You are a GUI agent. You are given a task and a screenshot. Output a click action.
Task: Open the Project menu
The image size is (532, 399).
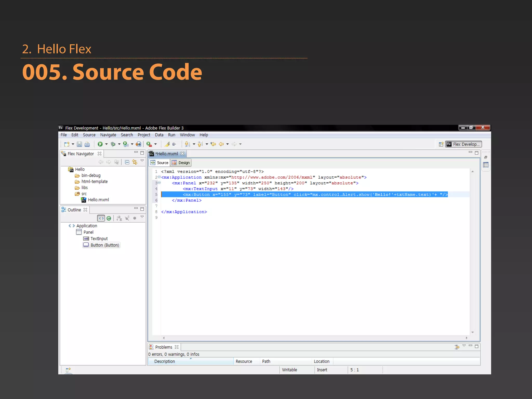tap(144, 135)
